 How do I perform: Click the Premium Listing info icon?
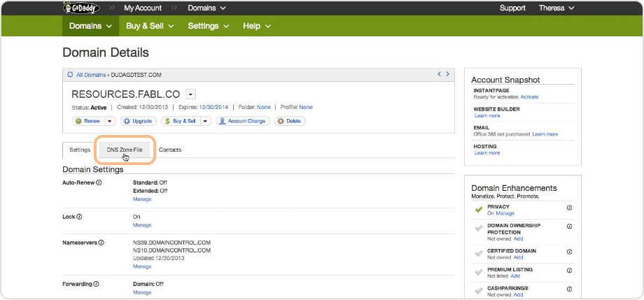(x=569, y=271)
